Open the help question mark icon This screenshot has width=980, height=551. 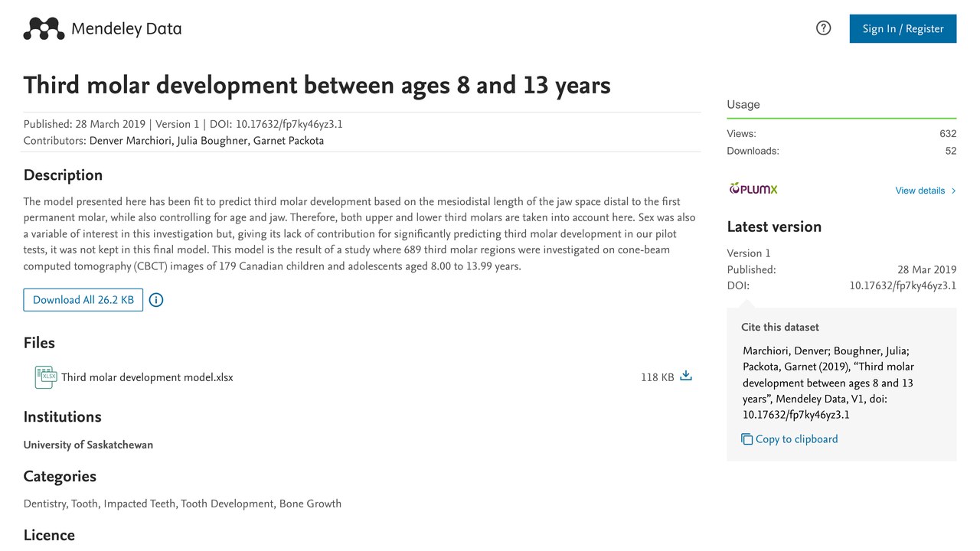pyautogui.click(x=824, y=28)
